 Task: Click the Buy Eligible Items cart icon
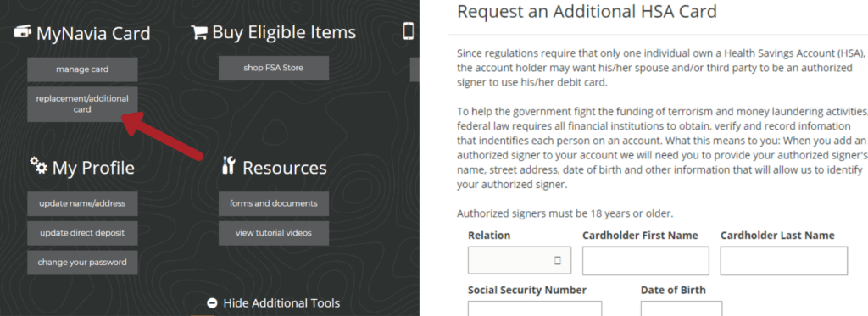(198, 33)
